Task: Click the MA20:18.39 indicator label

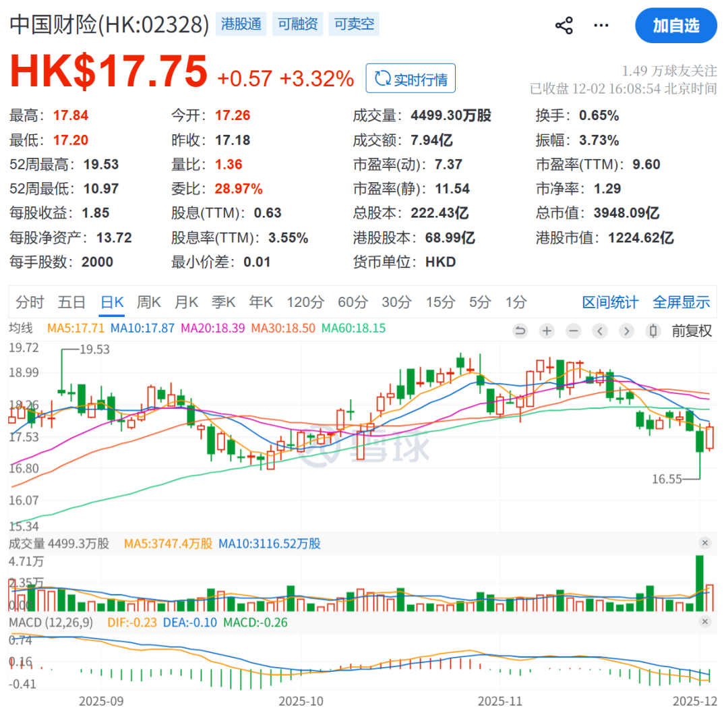Action: tap(212, 328)
